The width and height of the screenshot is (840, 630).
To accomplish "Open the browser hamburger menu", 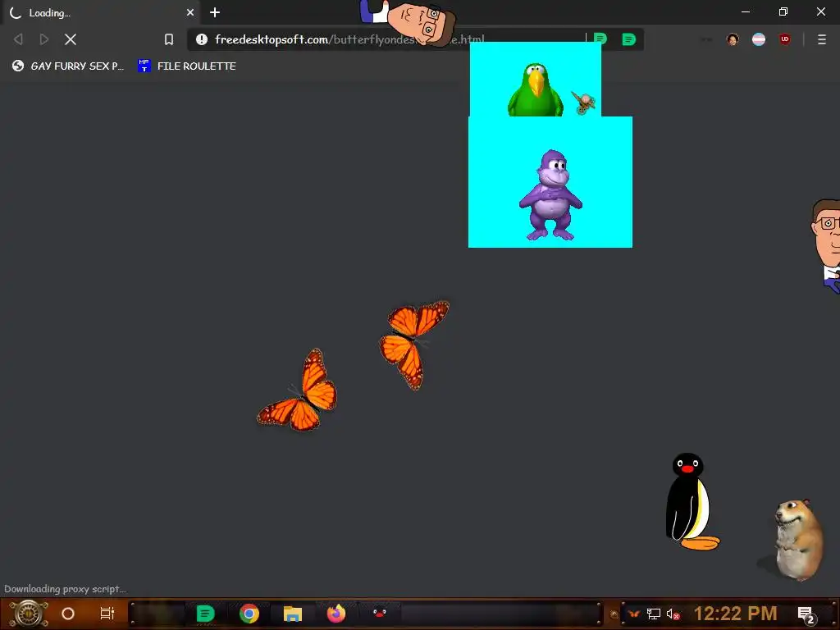I will click(x=822, y=39).
